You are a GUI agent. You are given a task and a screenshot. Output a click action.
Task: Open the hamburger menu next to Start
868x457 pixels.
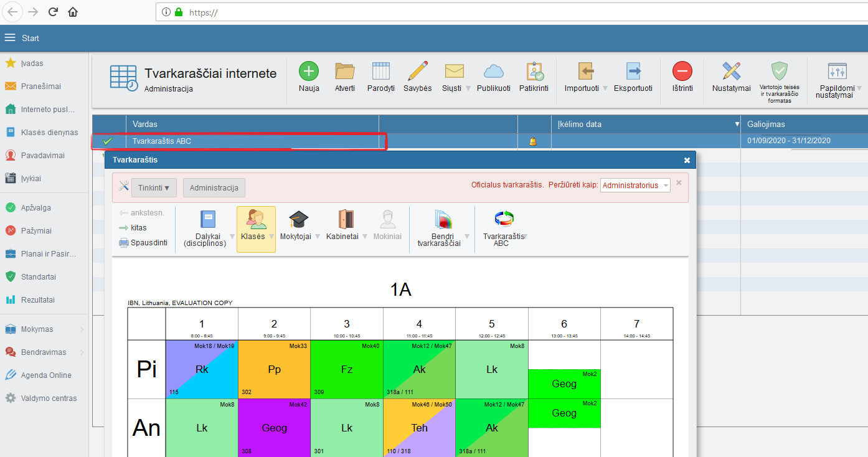click(10, 38)
